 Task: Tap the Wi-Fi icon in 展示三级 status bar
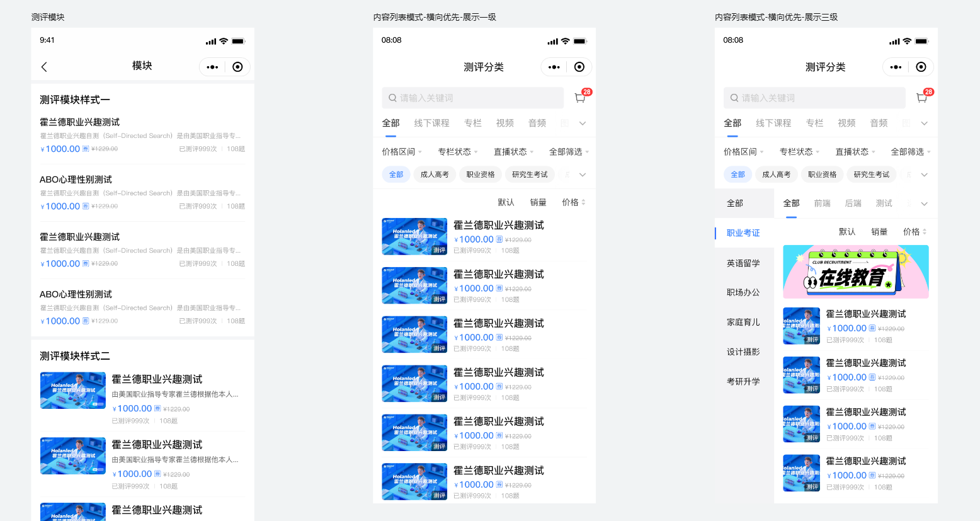point(908,42)
